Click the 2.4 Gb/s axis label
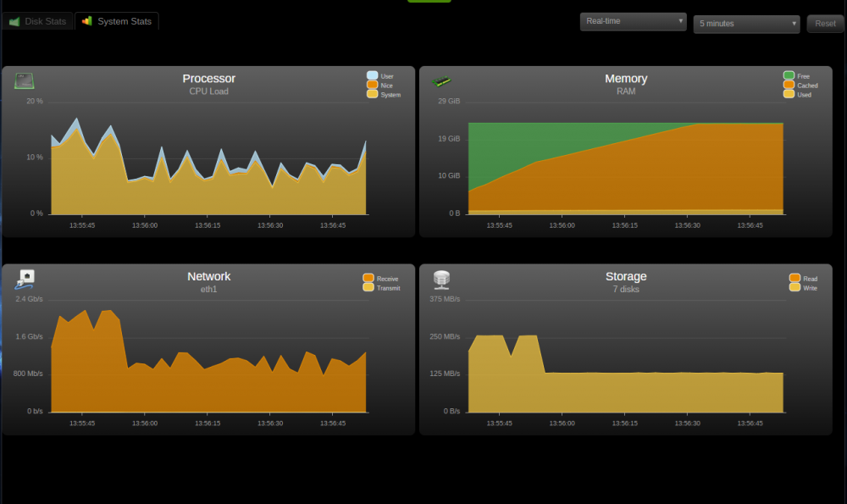The height and width of the screenshot is (504, 847). [x=29, y=299]
